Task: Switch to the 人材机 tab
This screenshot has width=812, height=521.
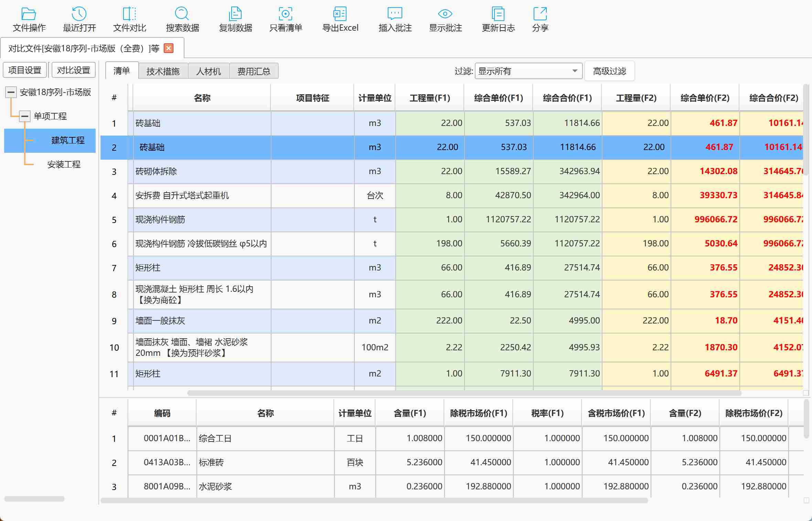Action: [x=209, y=71]
